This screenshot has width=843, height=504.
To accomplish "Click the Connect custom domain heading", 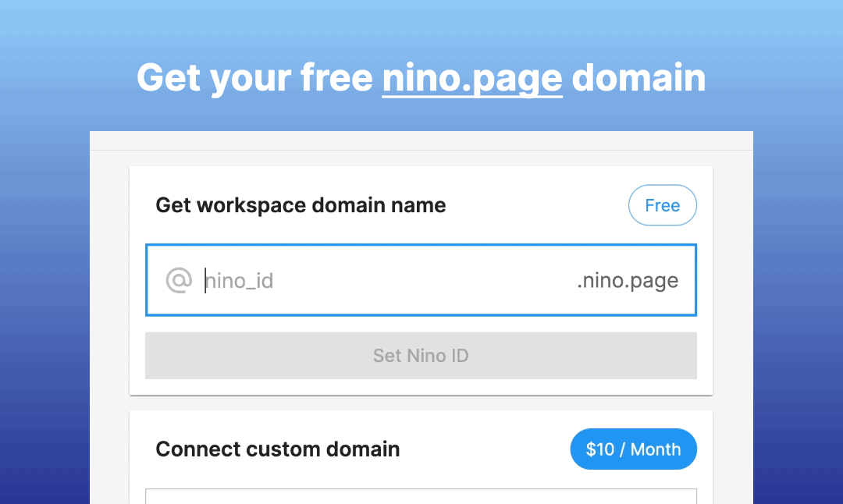I will click(x=277, y=449).
